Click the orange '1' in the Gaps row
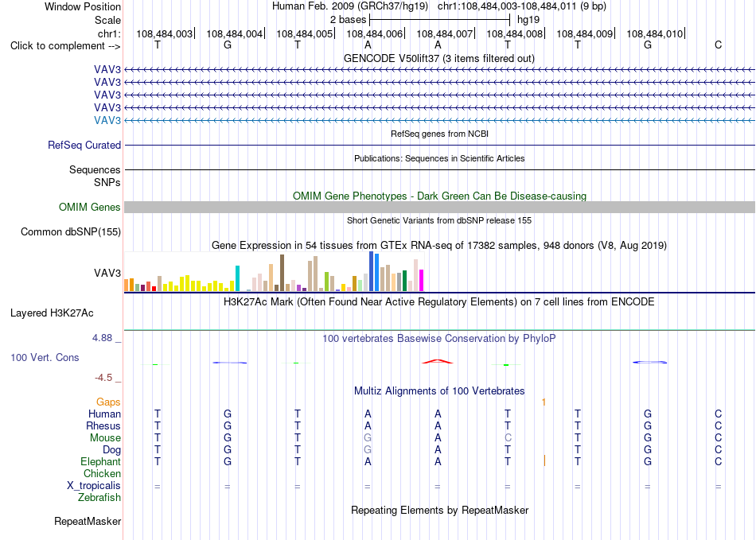Screen dimensions: 756x540 tap(544, 402)
